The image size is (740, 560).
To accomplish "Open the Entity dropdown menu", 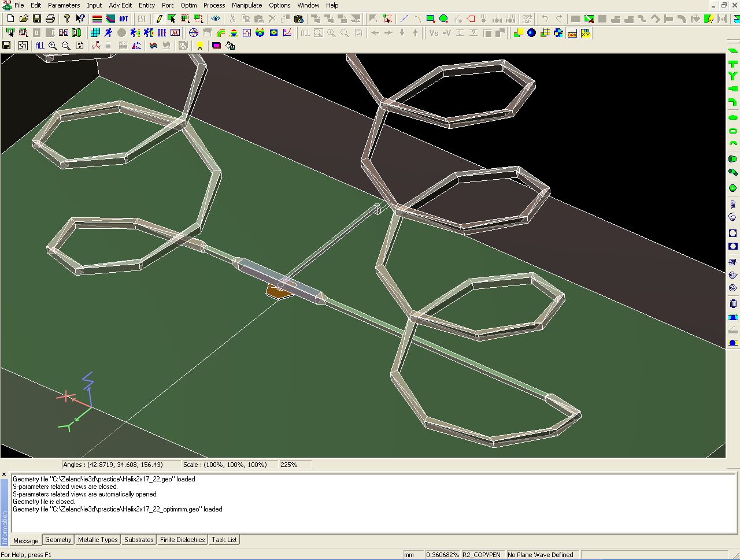I will 147,5.
